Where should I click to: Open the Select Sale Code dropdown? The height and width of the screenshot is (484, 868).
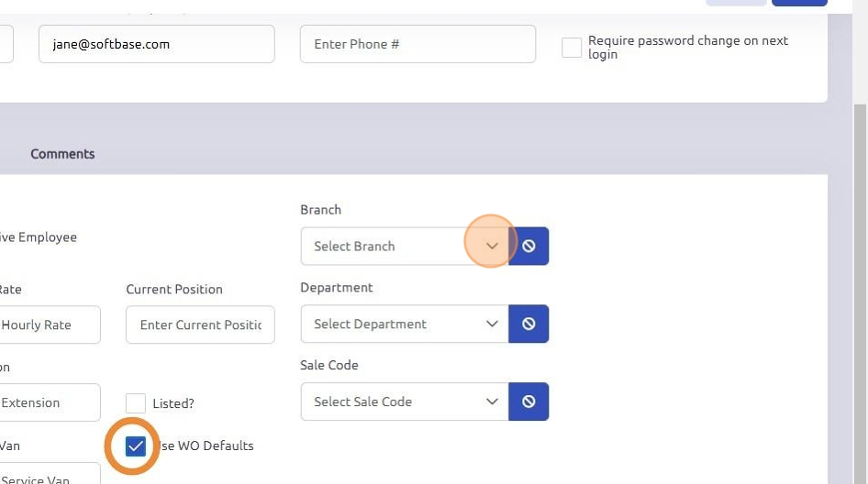pyautogui.click(x=404, y=401)
